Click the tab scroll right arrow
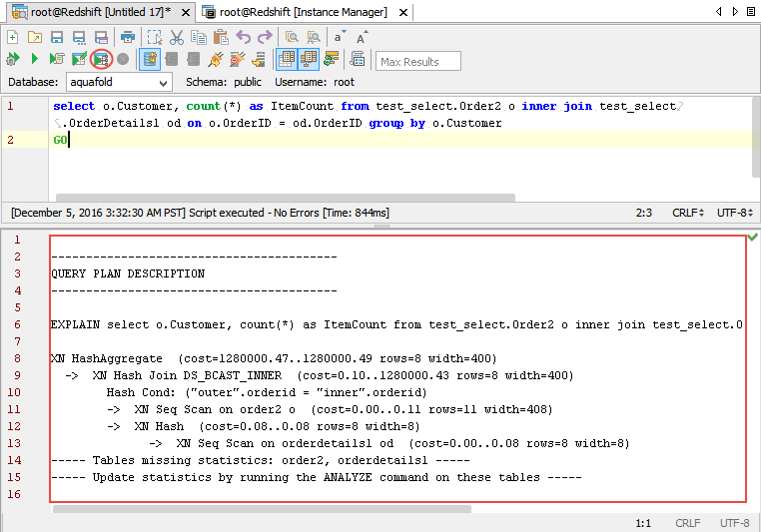This screenshot has height=532, width=761. point(735,12)
